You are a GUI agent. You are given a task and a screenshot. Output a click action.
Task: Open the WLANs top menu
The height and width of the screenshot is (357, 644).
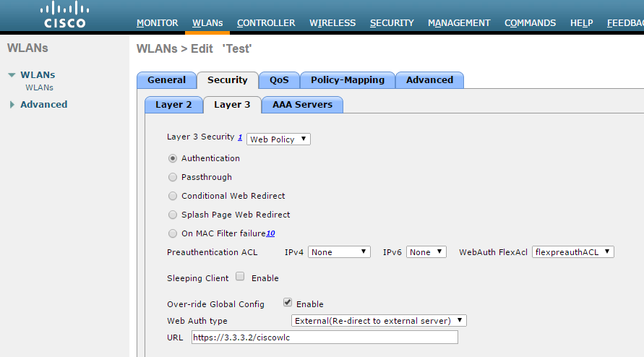pos(207,23)
